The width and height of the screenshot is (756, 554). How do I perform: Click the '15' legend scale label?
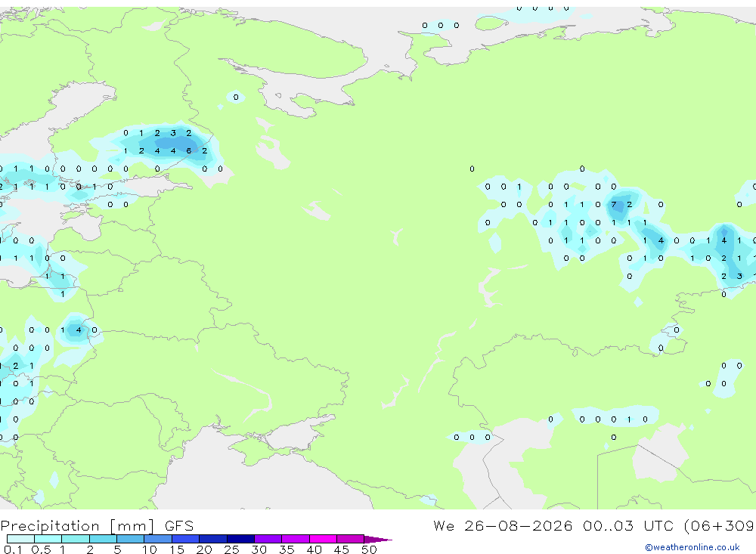pos(176,549)
